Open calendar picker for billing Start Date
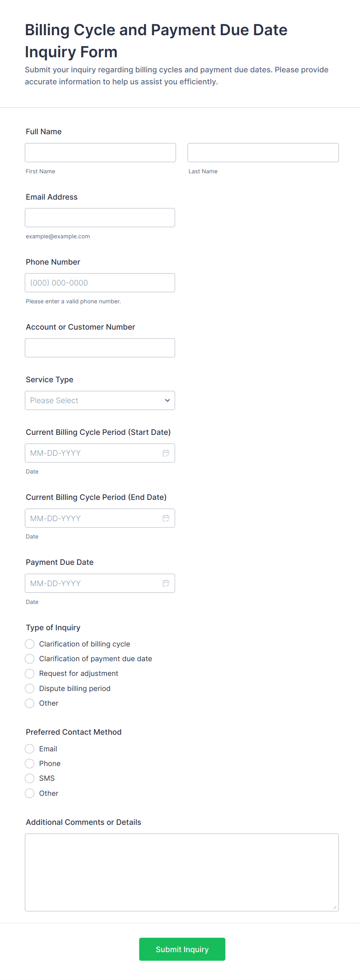The image size is (360, 980). (166, 453)
